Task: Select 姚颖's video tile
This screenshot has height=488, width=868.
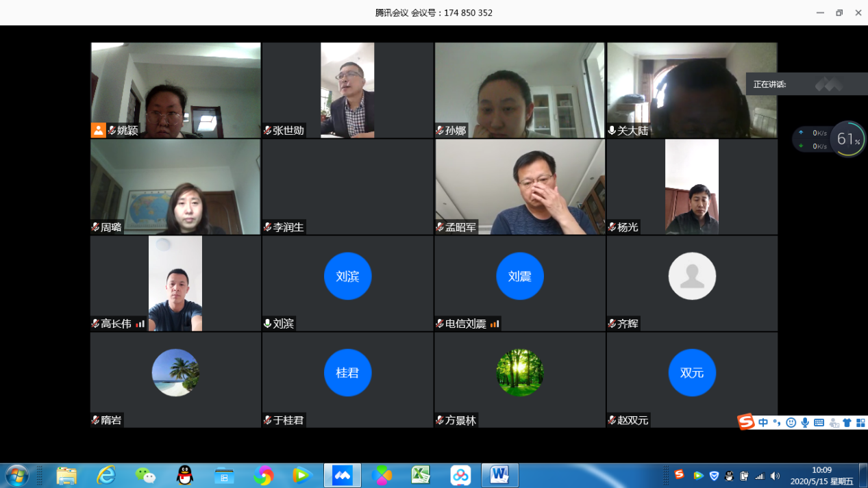Action: (175, 90)
